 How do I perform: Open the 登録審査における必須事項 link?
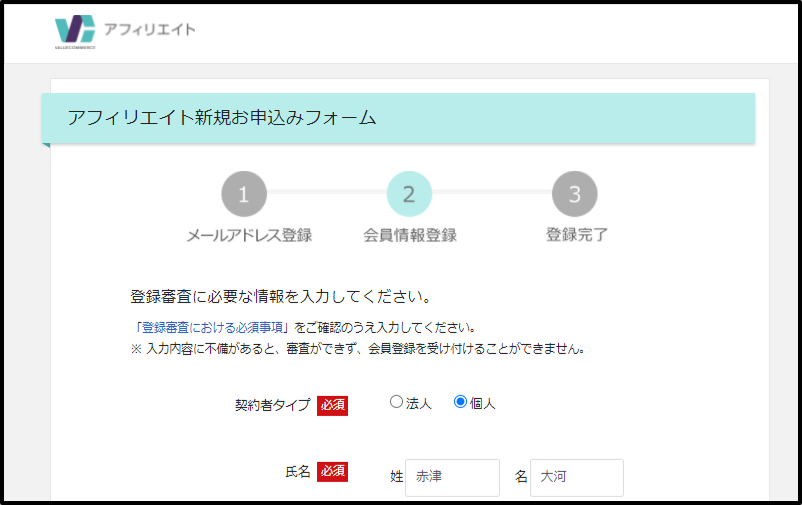tap(211, 328)
